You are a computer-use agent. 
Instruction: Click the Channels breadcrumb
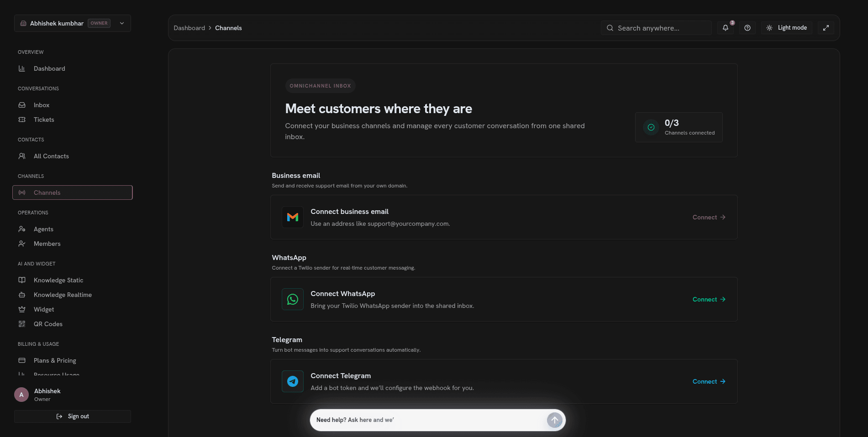pos(228,28)
